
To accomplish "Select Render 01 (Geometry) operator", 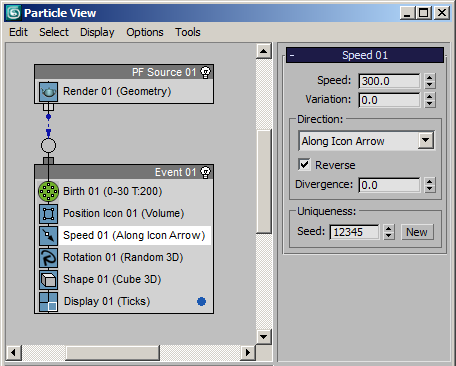I will [125, 91].
